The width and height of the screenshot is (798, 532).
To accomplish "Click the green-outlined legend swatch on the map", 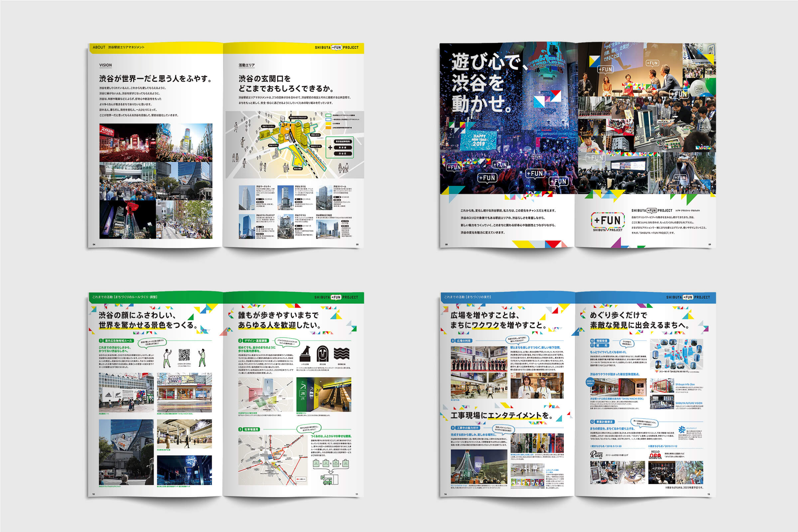I will coord(328,115).
